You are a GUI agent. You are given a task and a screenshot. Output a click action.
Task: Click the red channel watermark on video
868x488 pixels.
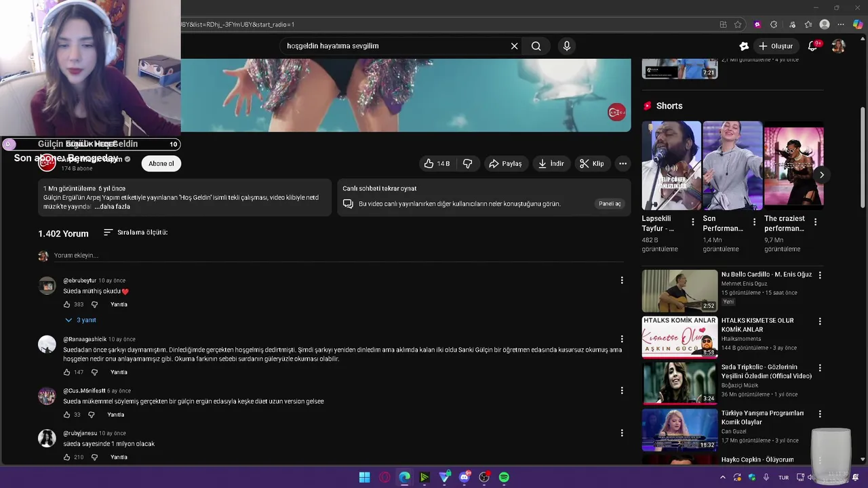[x=616, y=113]
